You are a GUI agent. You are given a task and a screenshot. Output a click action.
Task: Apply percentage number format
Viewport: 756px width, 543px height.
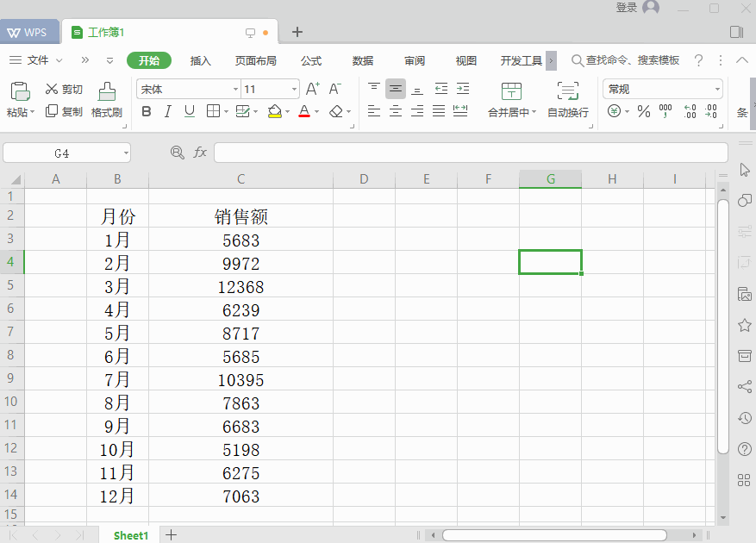642,111
